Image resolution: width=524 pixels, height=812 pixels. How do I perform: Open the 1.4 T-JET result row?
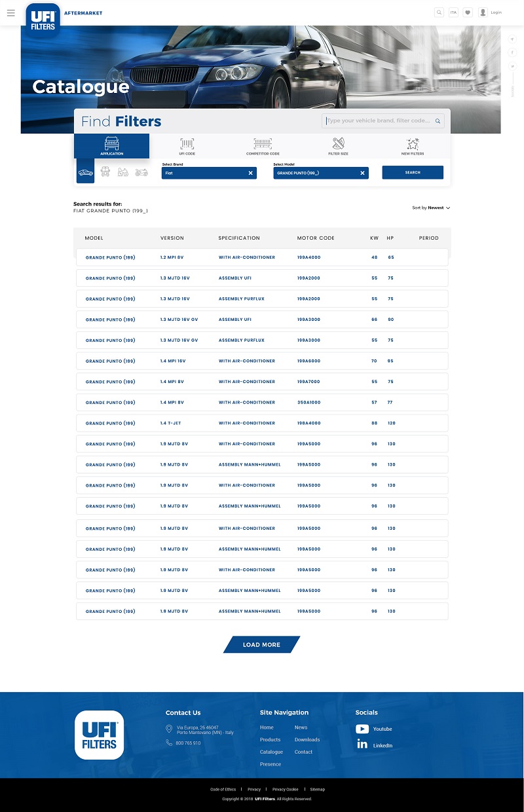pos(262,423)
